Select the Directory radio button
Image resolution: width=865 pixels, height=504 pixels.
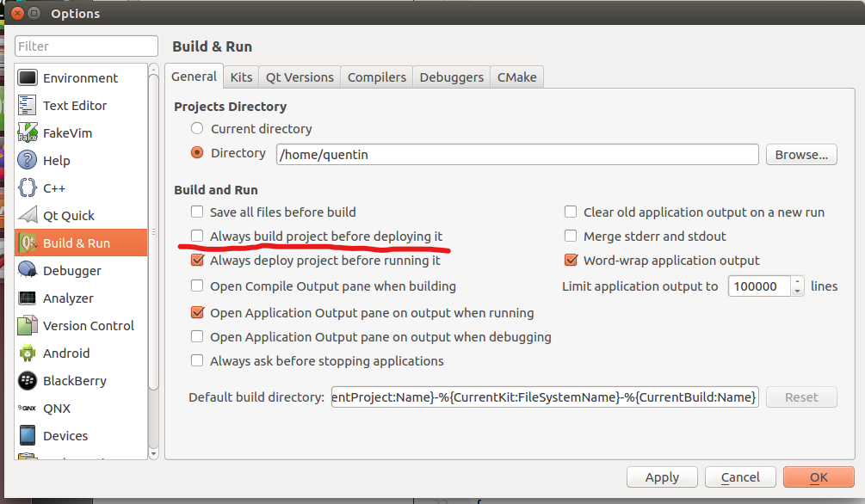coord(197,153)
